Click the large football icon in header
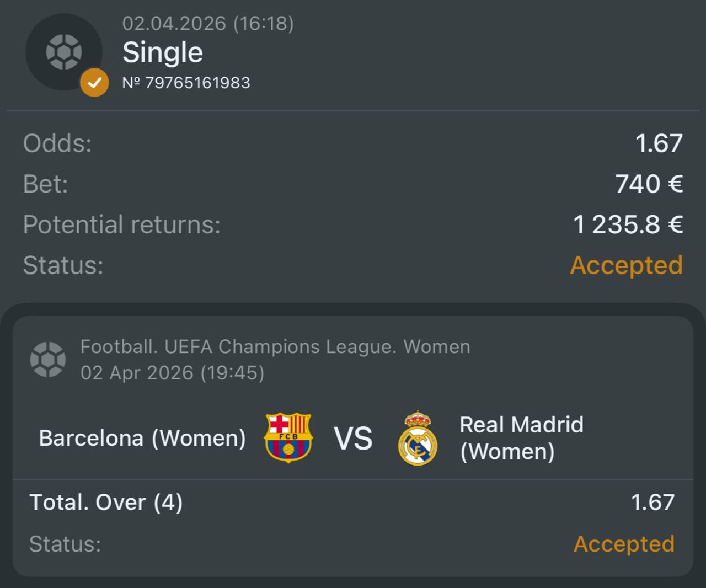706x588 pixels. coord(64,52)
